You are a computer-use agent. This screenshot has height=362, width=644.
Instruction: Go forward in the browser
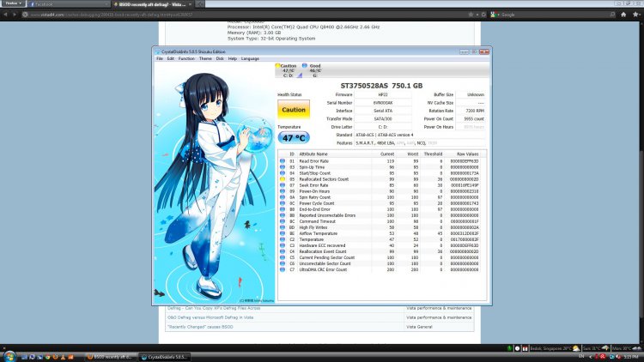tap(15, 15)
